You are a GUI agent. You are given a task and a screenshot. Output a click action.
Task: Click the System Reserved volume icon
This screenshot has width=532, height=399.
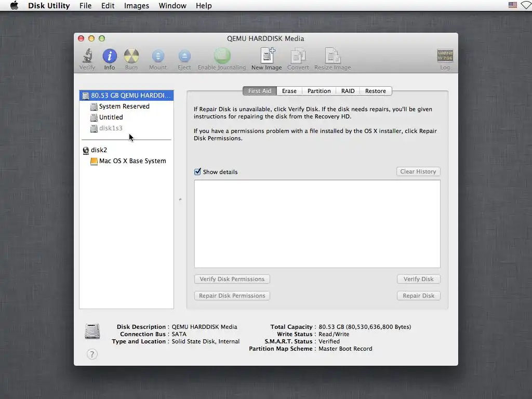tap(94, 107)
